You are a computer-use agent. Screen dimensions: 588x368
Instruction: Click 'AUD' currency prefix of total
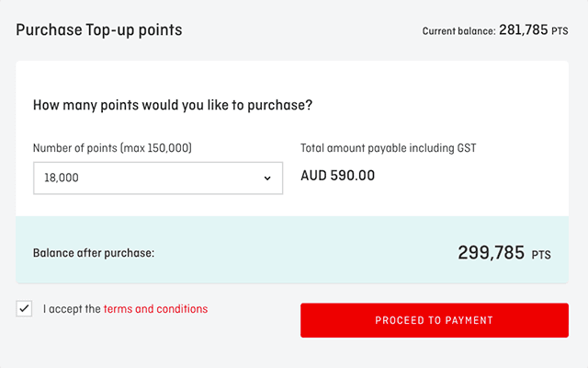313,175
